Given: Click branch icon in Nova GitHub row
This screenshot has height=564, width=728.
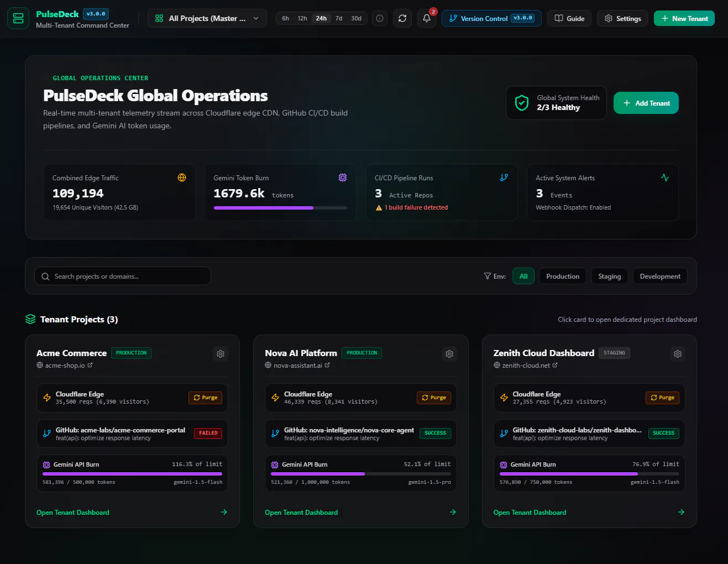Looking at the screenshot, I should (x=275, y=434).
